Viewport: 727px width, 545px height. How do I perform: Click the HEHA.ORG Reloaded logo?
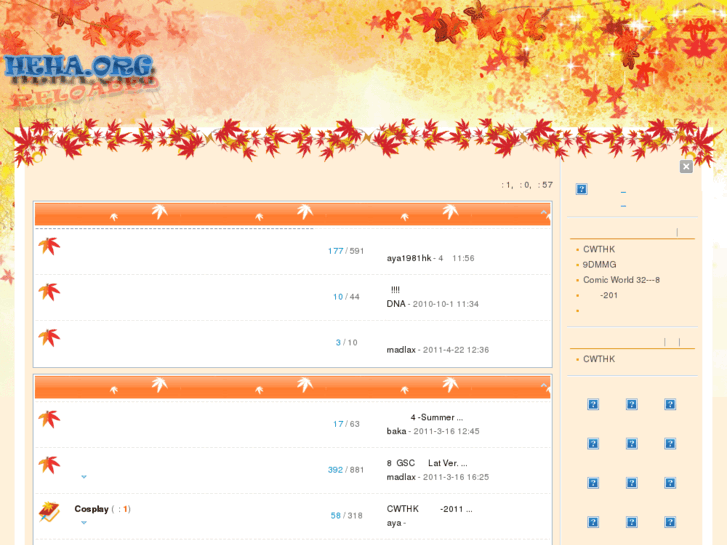[82, 80]
